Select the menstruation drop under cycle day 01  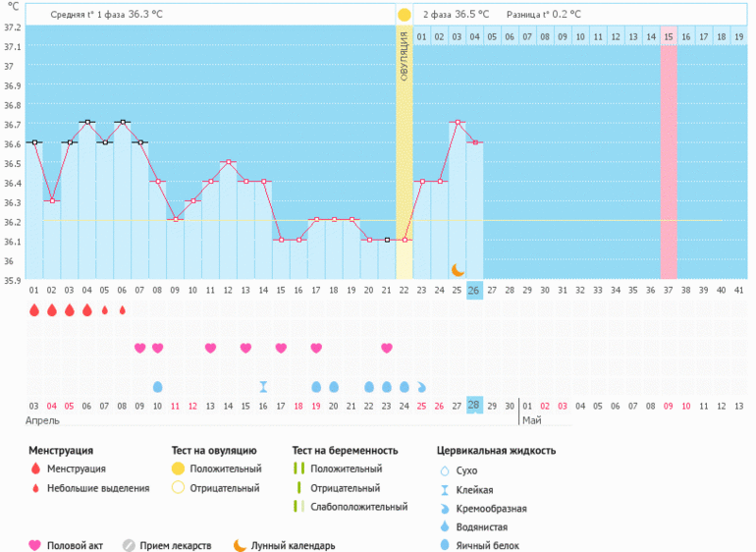click(34, 310)
